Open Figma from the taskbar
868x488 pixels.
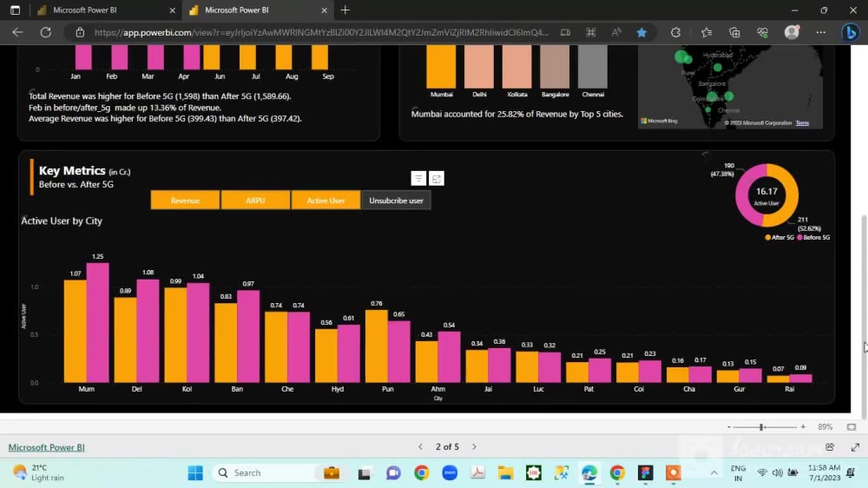(646, 473)
